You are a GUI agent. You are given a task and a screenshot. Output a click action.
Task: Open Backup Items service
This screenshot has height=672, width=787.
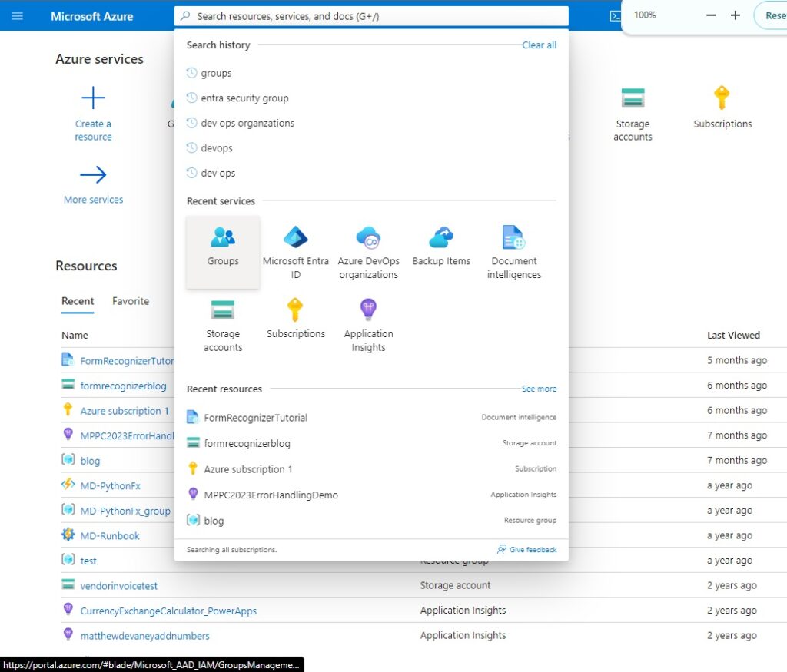[x=441, y=252]
